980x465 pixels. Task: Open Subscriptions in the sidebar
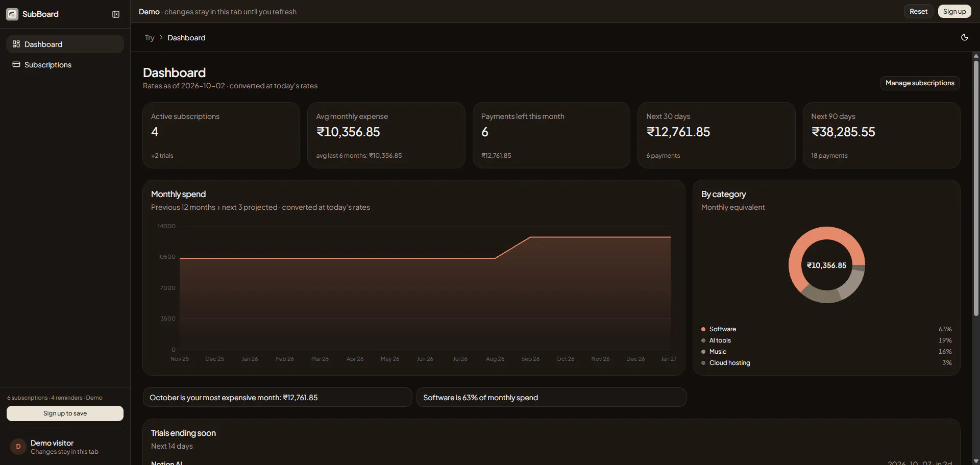[x=65, y=65]
